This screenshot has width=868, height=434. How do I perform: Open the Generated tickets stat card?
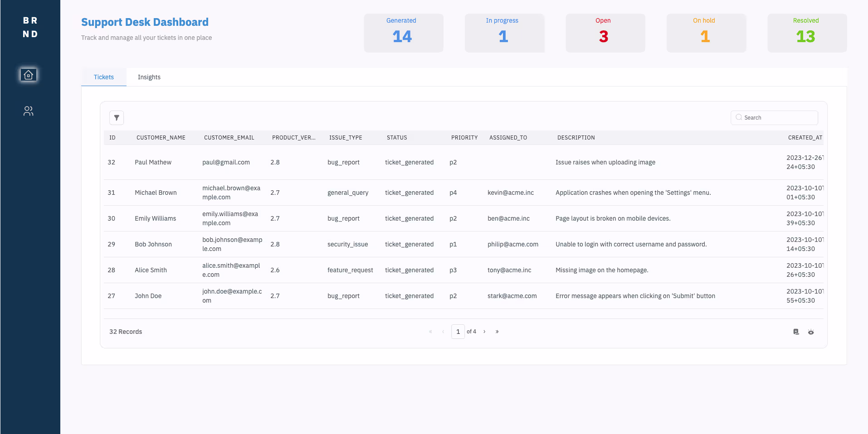403,33
